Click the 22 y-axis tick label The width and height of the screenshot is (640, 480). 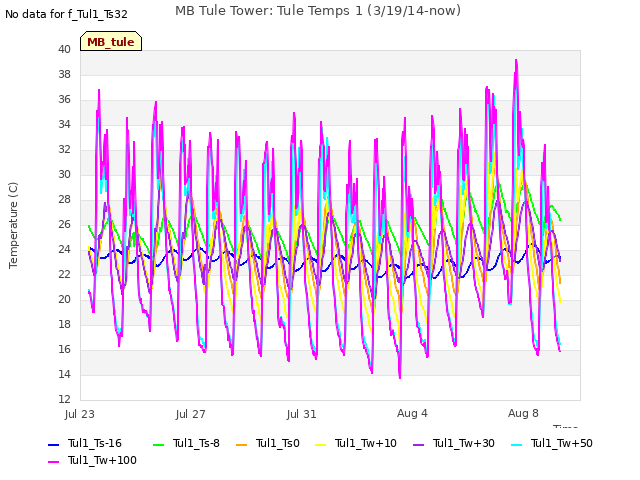(64, 274)
